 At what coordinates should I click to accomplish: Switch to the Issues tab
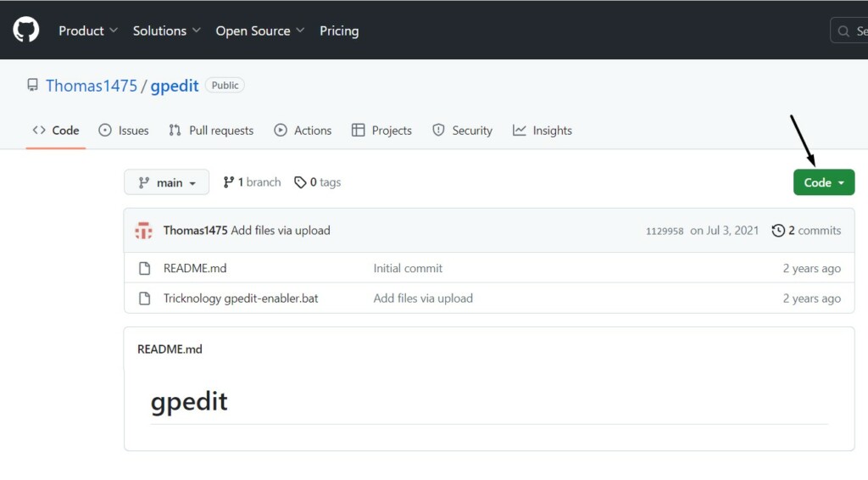point(124,131)
